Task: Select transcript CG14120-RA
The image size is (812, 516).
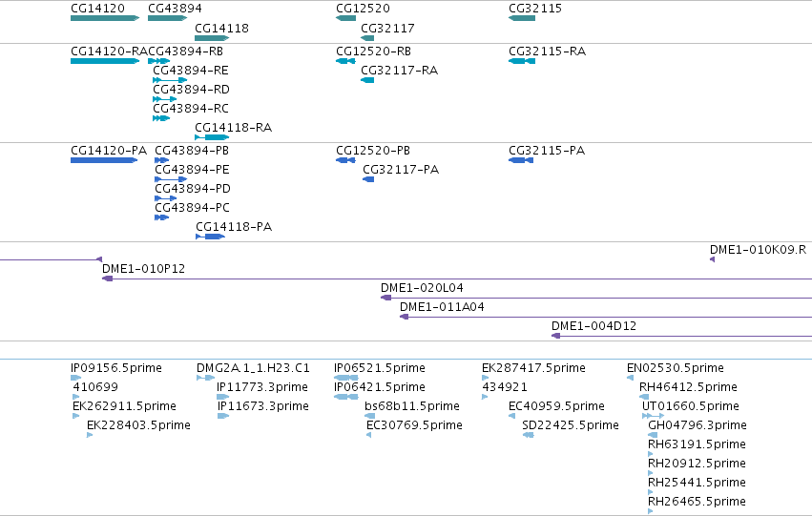Action: tap(105, 61)
